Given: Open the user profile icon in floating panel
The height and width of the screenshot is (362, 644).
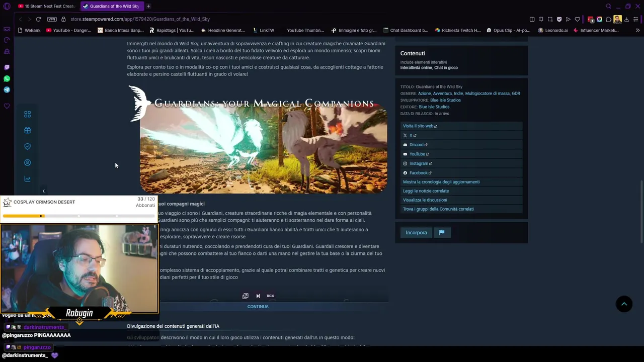Looking at the screenshot, I should point(28,163).
